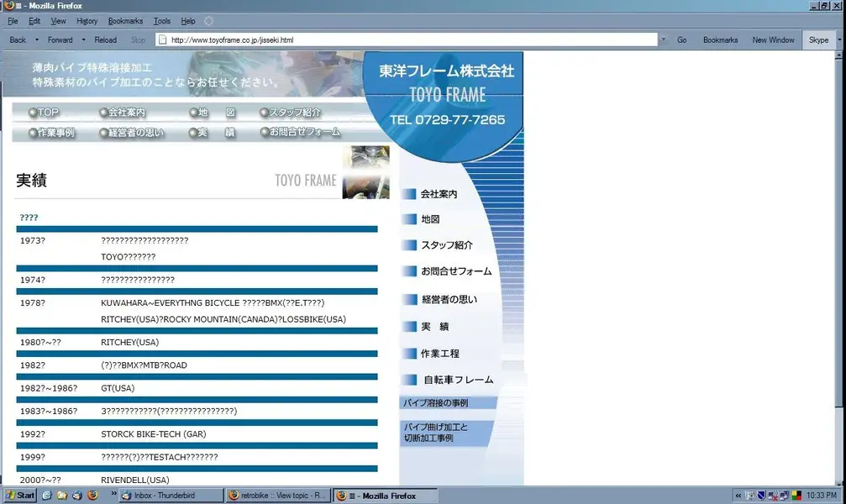Open the Edit menu
Image resolution: width=846 pixels, height=504 pixels.
click(x=34, y=21)
